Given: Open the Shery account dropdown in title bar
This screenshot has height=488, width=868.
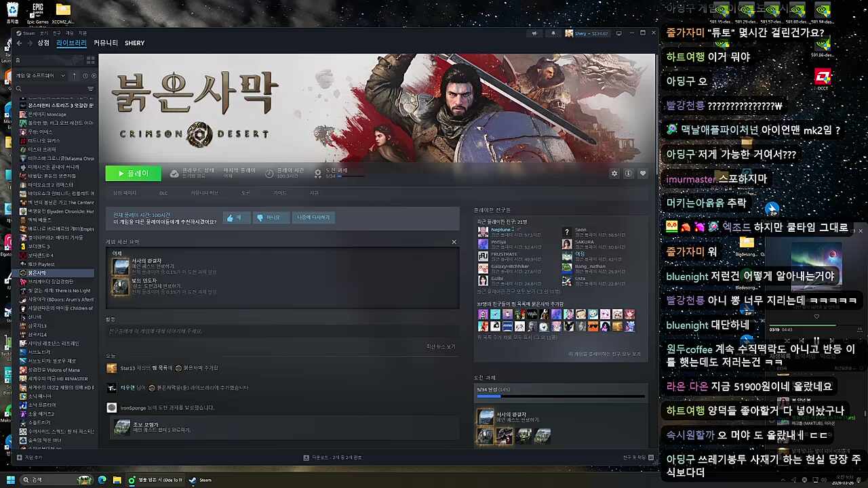Looking at the screenshot, I should (587, 33).
